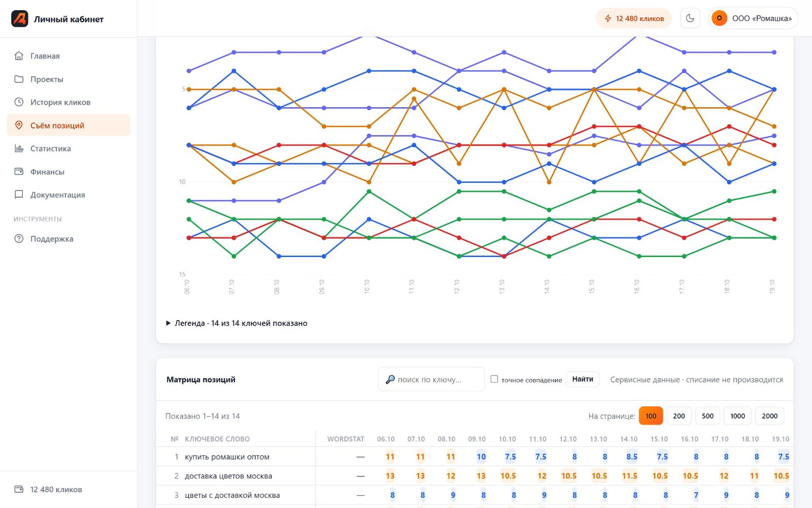Click the orange app logo icon
This screenshot has width=812, height=508.
20,19
